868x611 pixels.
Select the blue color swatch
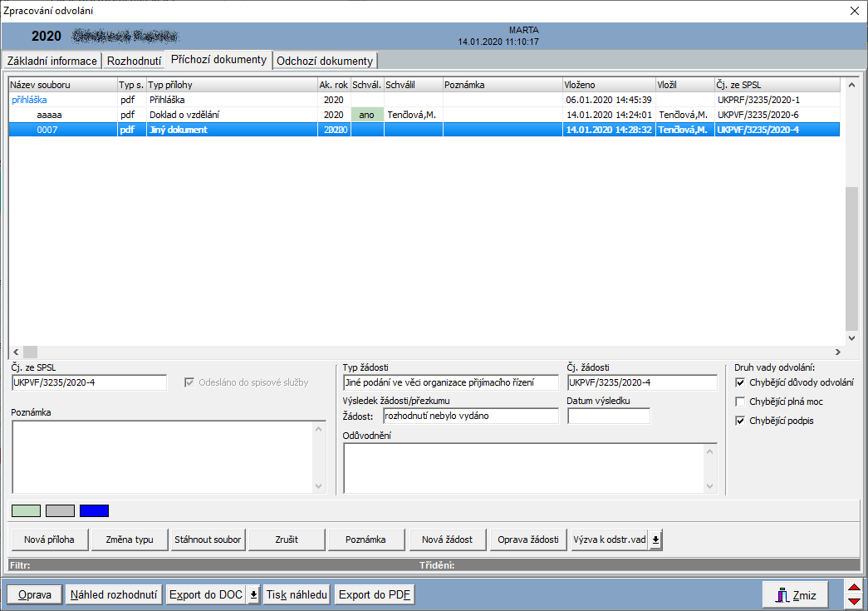[x=94, y=510]
